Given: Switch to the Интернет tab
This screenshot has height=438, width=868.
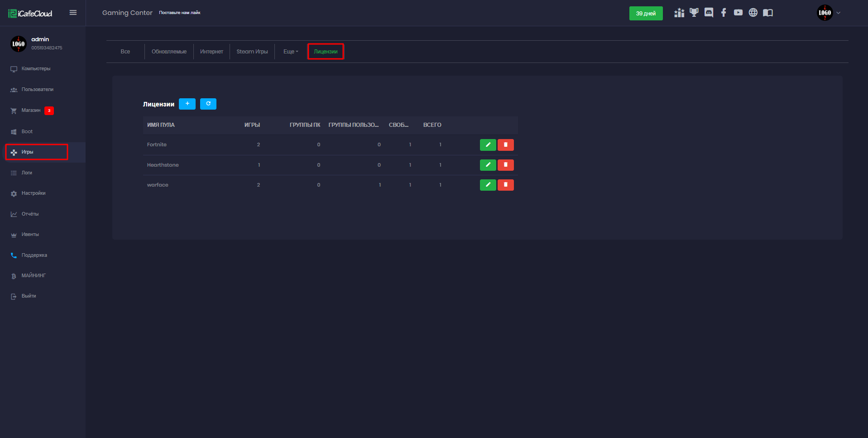Looking at the screenshot, I should (x=211, y=52).
